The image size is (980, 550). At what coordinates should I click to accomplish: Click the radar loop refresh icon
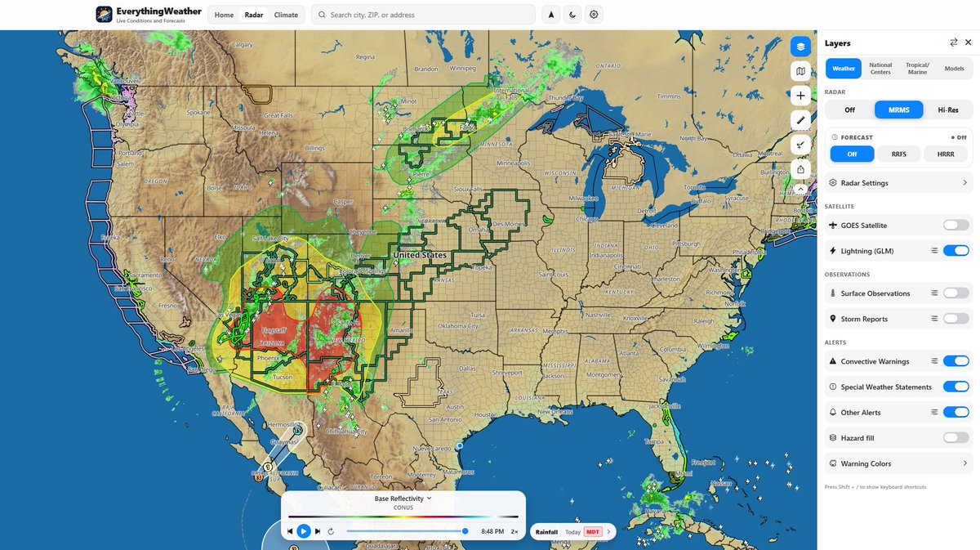[331, 531]
